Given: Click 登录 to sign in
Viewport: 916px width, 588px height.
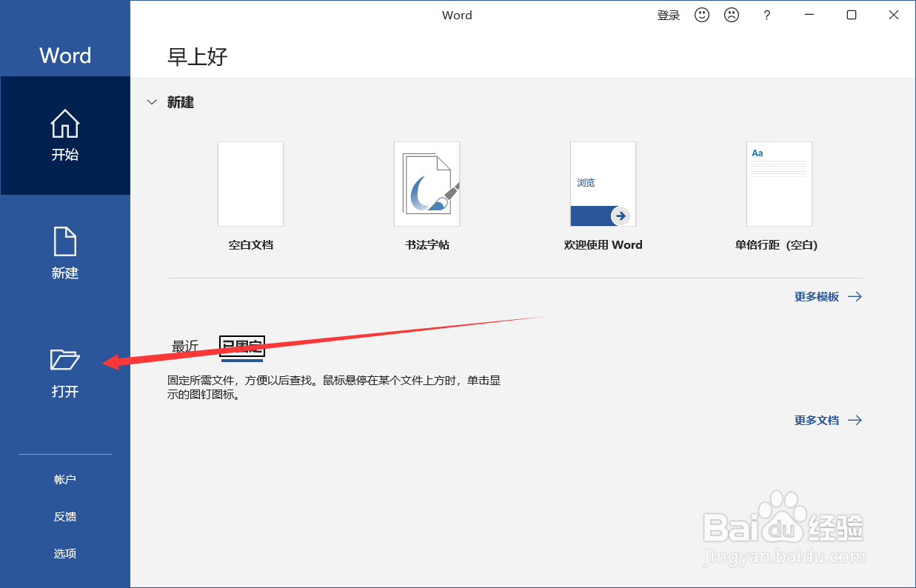Looking at the screenshot, I should (x=668, y=14).
